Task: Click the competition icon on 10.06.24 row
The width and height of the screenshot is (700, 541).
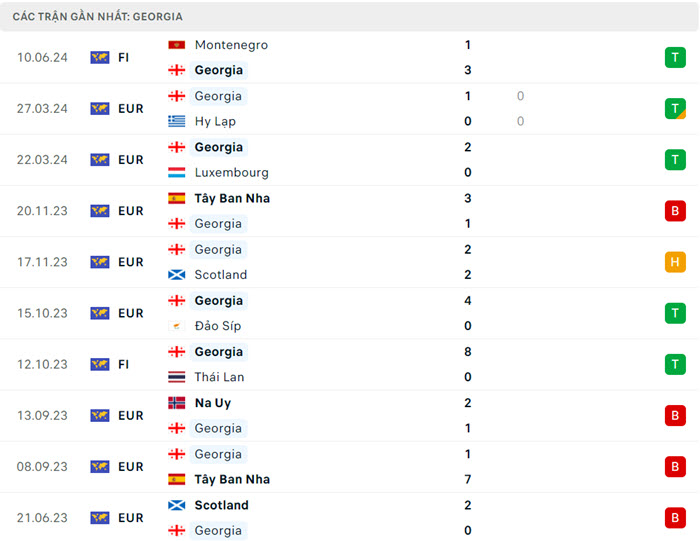Action: point(100,58)
